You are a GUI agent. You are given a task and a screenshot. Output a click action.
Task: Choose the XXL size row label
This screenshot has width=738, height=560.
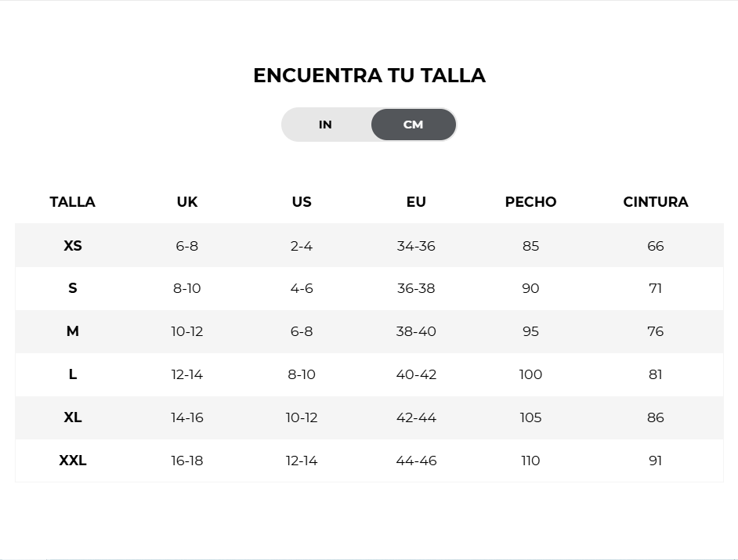click(x=73, y=461)
